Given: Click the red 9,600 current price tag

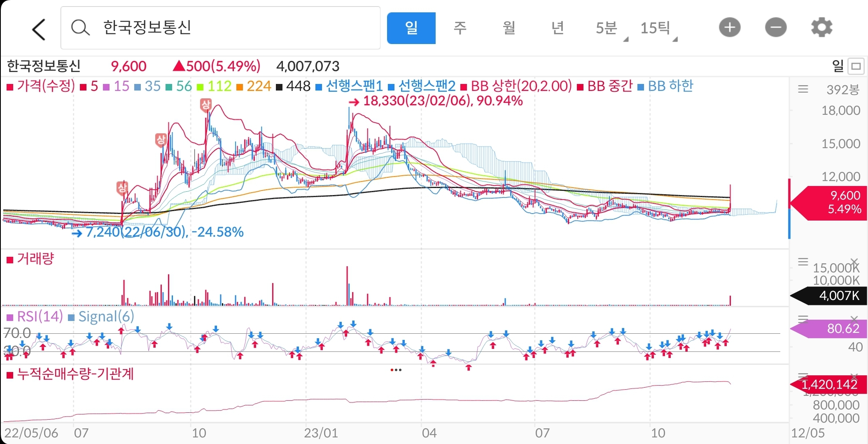Looking at the screenshot, I should tap(828, 202).
